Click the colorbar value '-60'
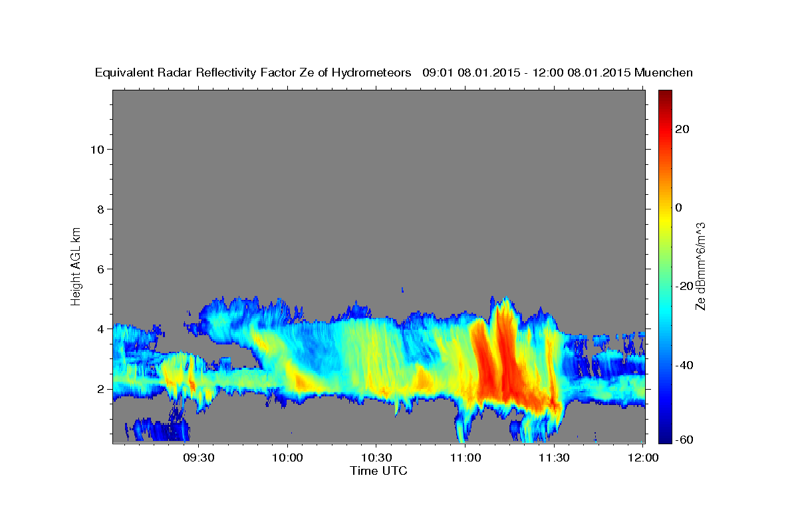The height and width of the screenshot is (532, 798). [684, 440]
